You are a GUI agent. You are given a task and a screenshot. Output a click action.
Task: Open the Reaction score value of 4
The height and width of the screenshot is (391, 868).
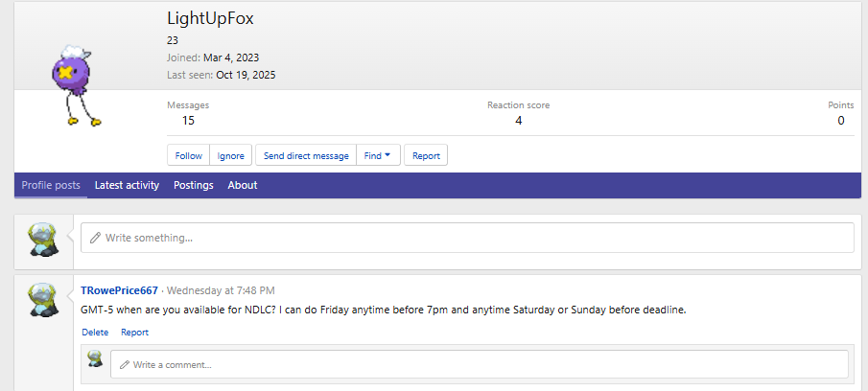point(518,120)
